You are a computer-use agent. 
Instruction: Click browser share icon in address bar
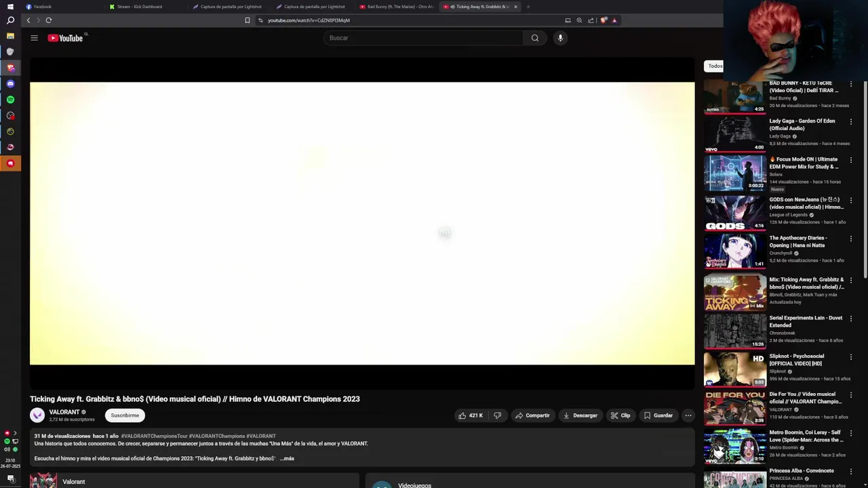[x=591, y=20]
